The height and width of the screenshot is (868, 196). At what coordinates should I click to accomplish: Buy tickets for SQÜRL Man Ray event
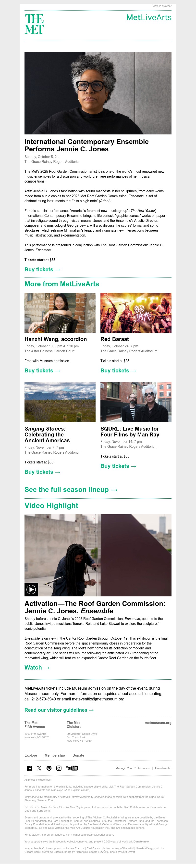118,466
